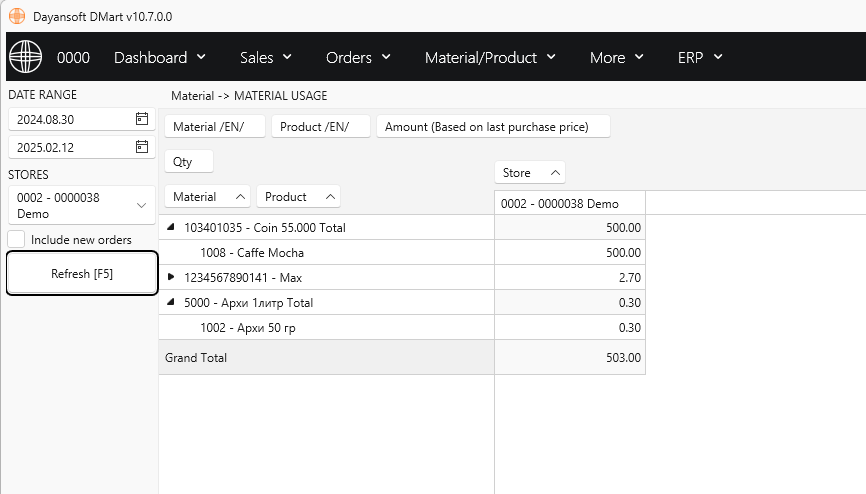Collapse the 103401035 - Coin 55.000 Total row
The image size is (866, 494).
pyautogui.click(x=171, y=227)
